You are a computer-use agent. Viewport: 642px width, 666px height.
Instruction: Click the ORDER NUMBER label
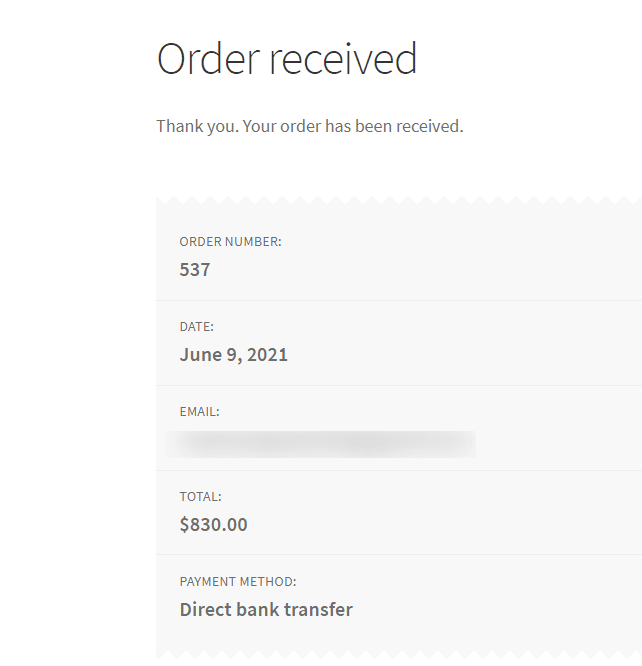coord(230,242)
